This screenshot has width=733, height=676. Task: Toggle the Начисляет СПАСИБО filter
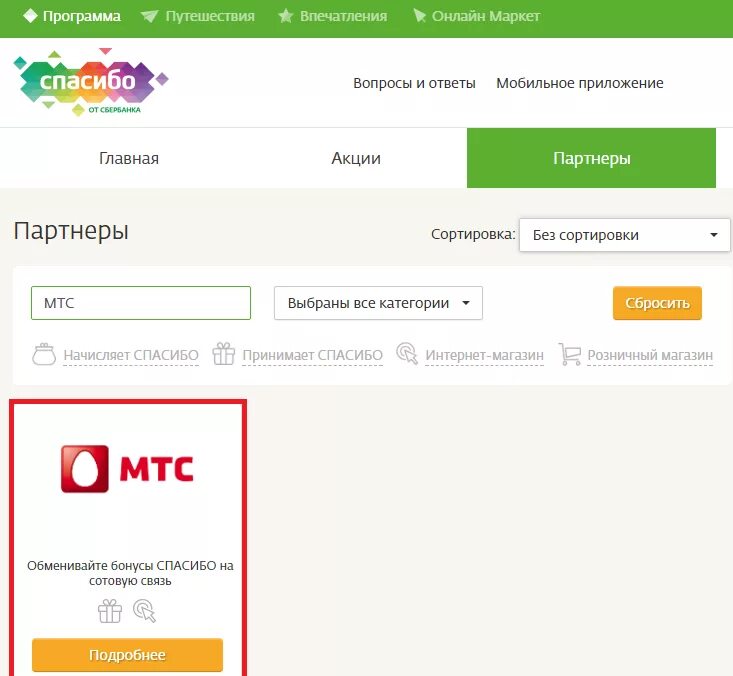click(x=131, y=355)
